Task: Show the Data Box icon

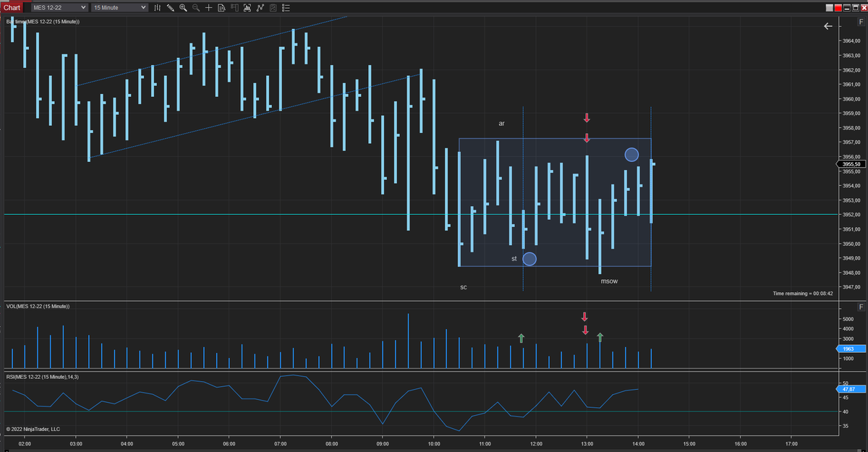Action: pos(221,8)
